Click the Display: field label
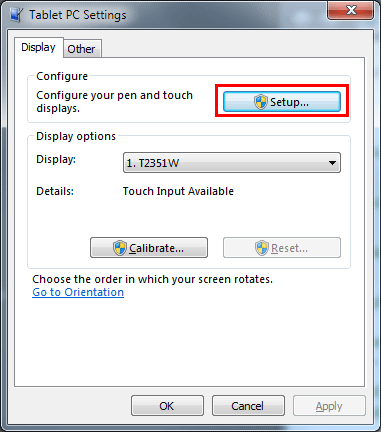381x432 pixels. [x=56, y=159]
